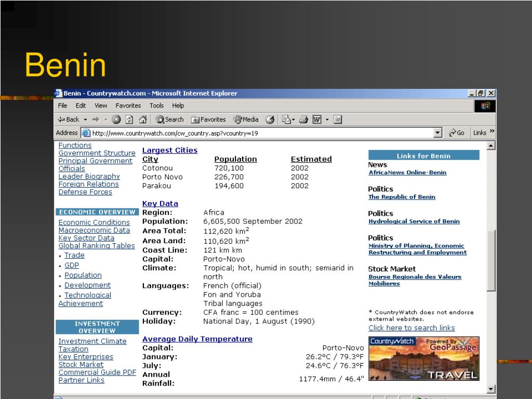Open Partner Links link
The width and height of the screenshot is (532, 399).
82,380
